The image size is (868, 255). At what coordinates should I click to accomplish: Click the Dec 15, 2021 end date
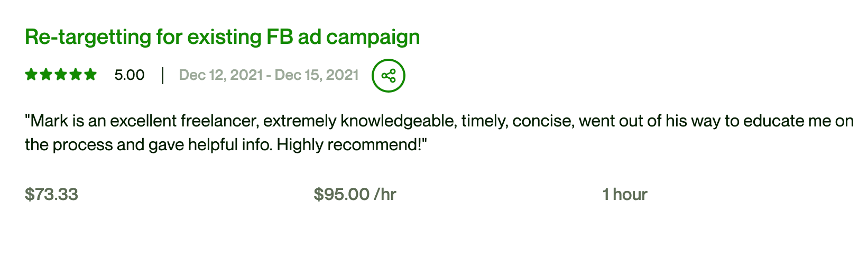click(317, 75)
